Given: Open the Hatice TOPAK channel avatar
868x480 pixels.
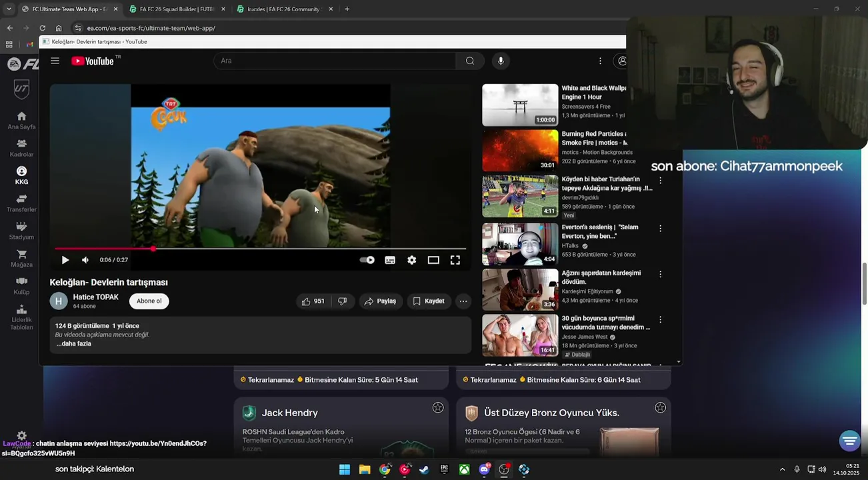Looking at the screenshot, I should [x=59, y=301].
